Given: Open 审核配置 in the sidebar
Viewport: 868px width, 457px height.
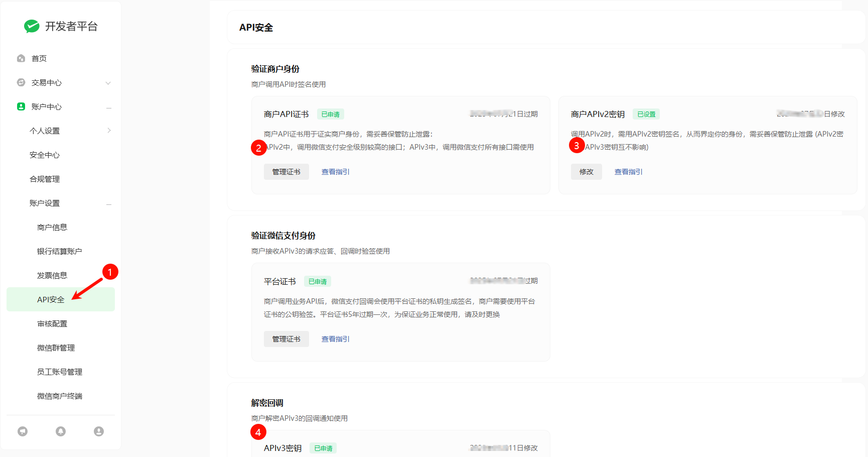Looking at the screenshot, I should coord(52,323).
